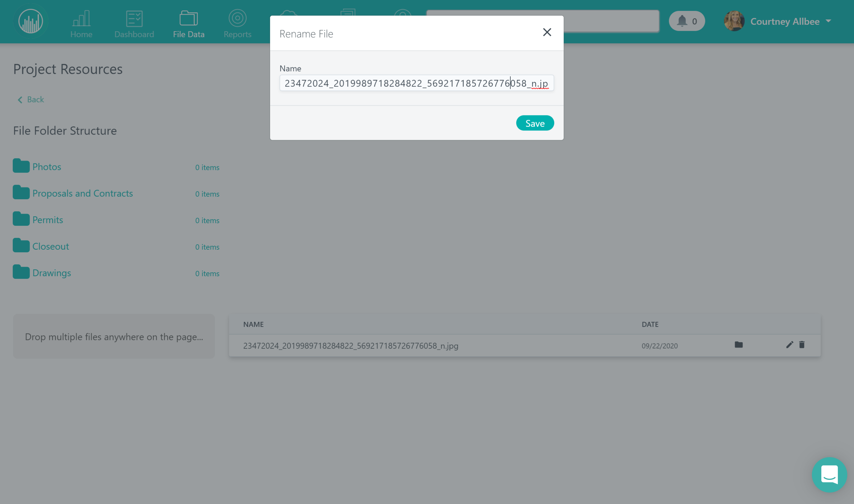Close the Rename File dialog
This screenshot has width=854, height=504.
(x=547, y=32)
